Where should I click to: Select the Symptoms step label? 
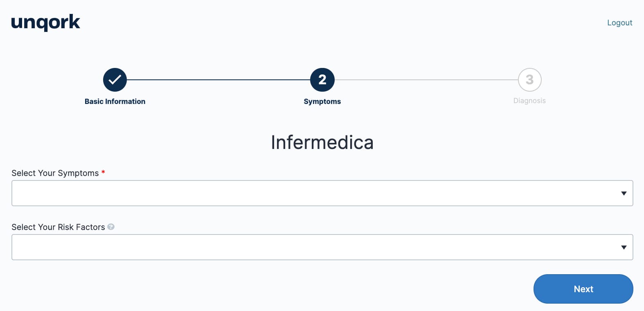[x=322, y=101]
